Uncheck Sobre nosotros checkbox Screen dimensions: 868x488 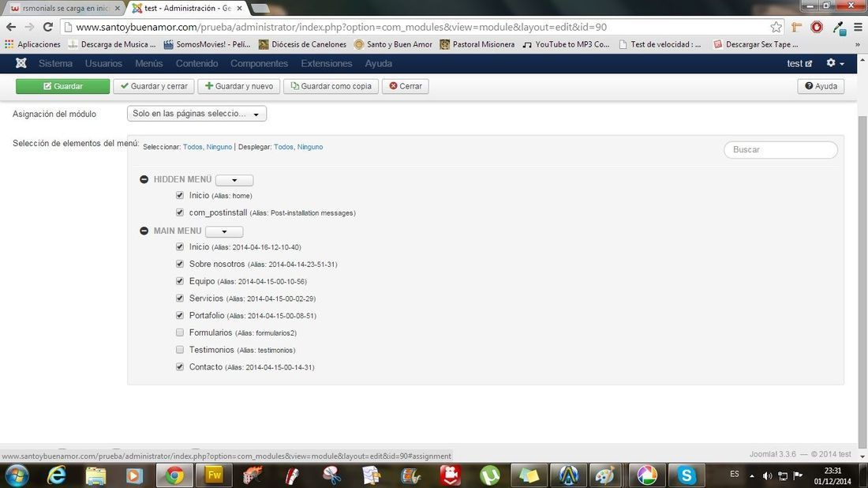180,265
